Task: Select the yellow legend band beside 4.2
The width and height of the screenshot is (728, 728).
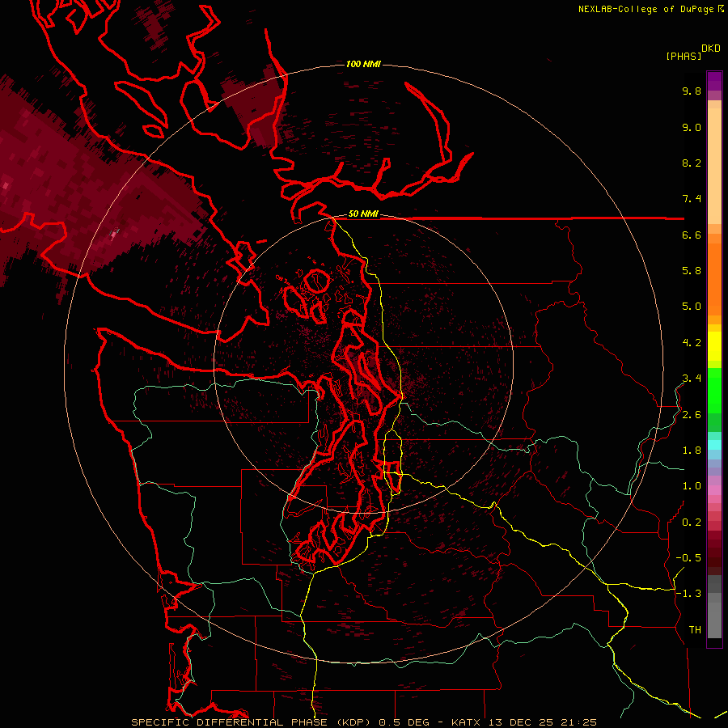Action: click(714, 346)
